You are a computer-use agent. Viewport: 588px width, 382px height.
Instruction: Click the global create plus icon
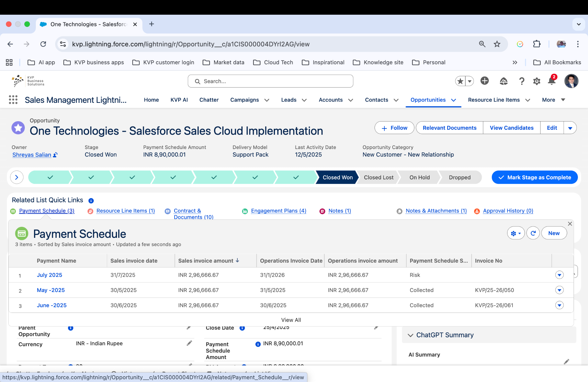[x=484, y=81]
